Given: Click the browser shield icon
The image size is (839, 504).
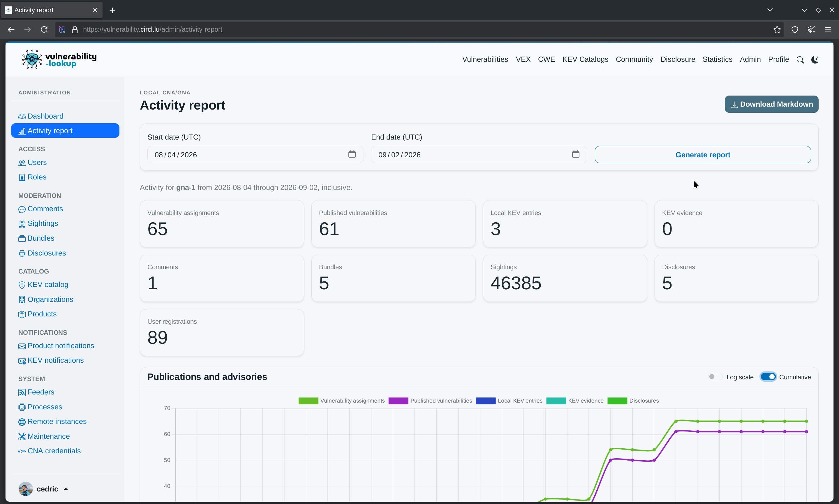Looking at the screenshot, I should (794, 29).
